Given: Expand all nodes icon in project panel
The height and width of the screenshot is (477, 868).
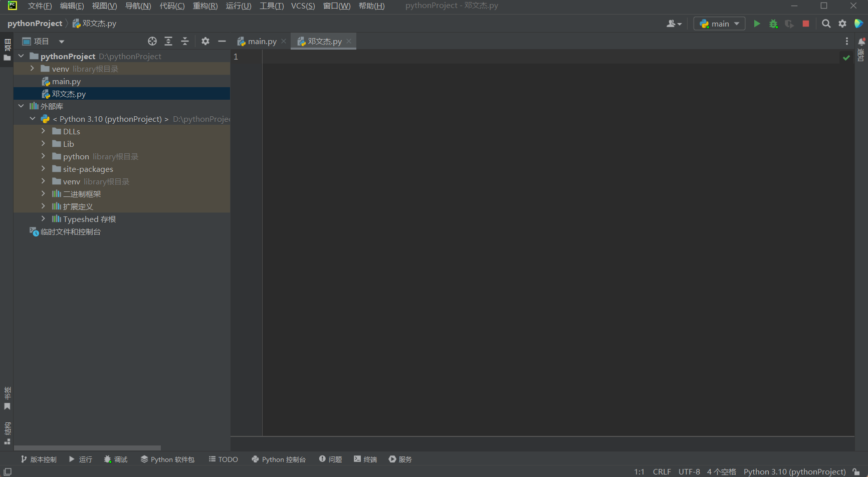Looking at the screenshot, I should point(168,41).
